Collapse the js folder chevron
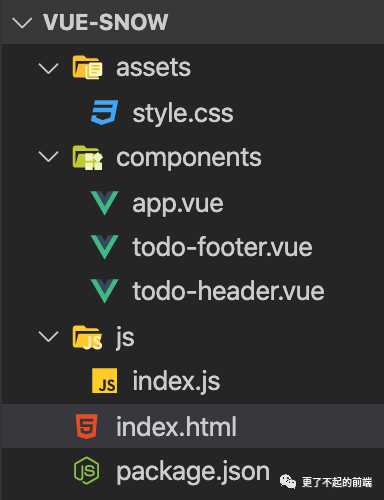The height and width of the screenshot is (500, 384). (49, 337)
